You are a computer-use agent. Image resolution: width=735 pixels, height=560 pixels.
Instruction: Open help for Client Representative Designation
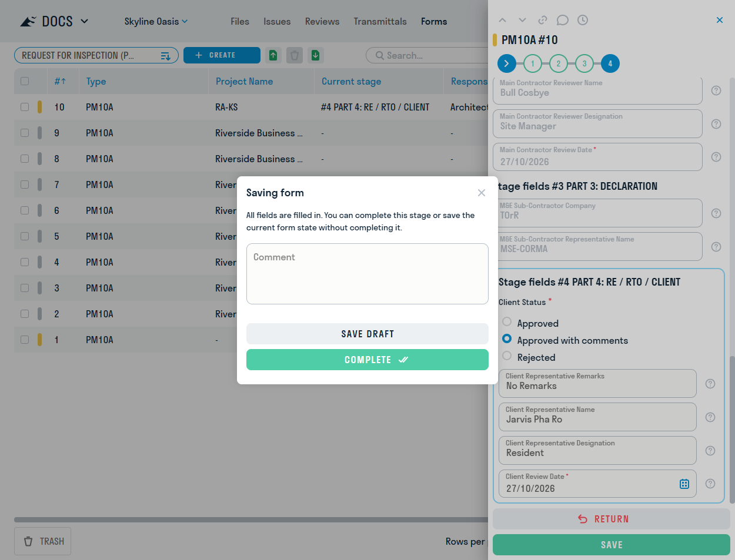[710, 451]
